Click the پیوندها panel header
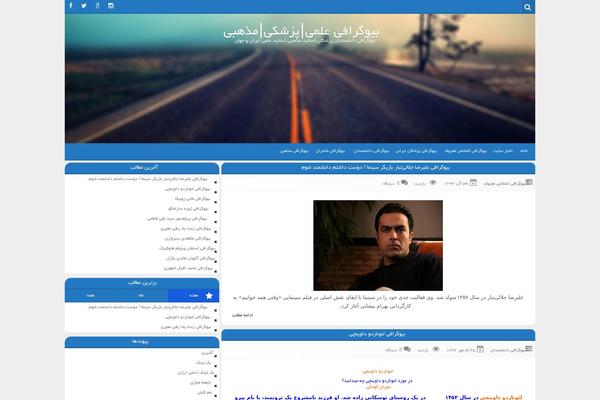Screen dimensions: 600x400 pyautogui.click(x=142, y=342)
